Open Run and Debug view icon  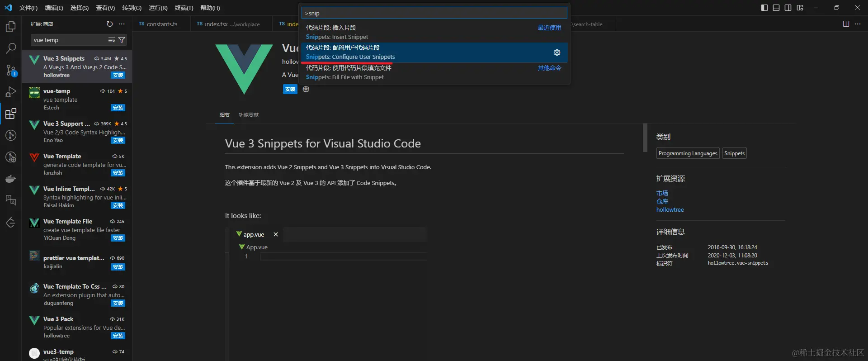[x=11, y=92]
